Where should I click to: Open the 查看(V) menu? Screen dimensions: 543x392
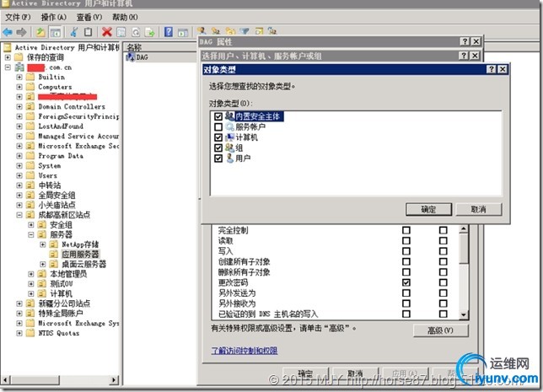(89, 17)
